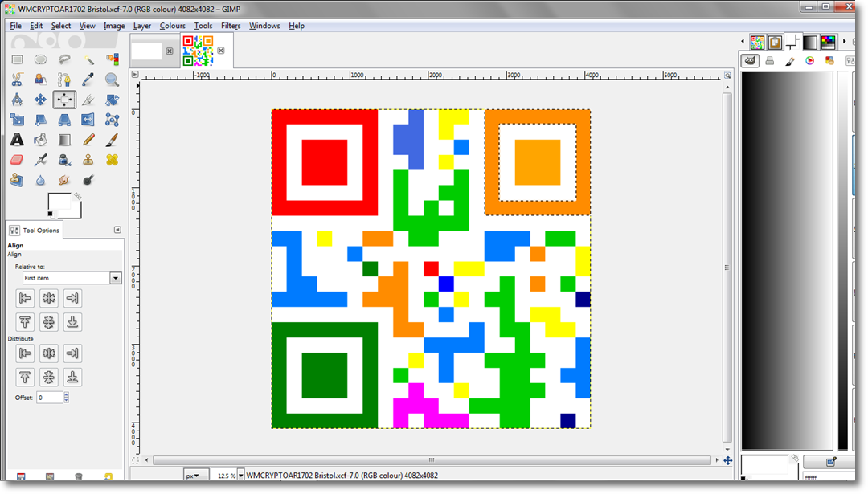868x494 pixels.
Task: Select the Clone stamp tool
Action: coord(88,160)
